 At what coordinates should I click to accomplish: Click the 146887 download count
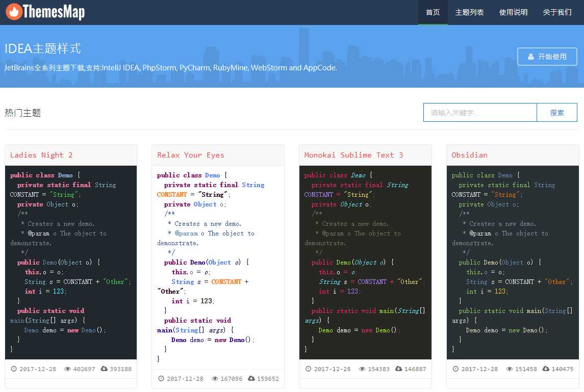coord(415,369)
